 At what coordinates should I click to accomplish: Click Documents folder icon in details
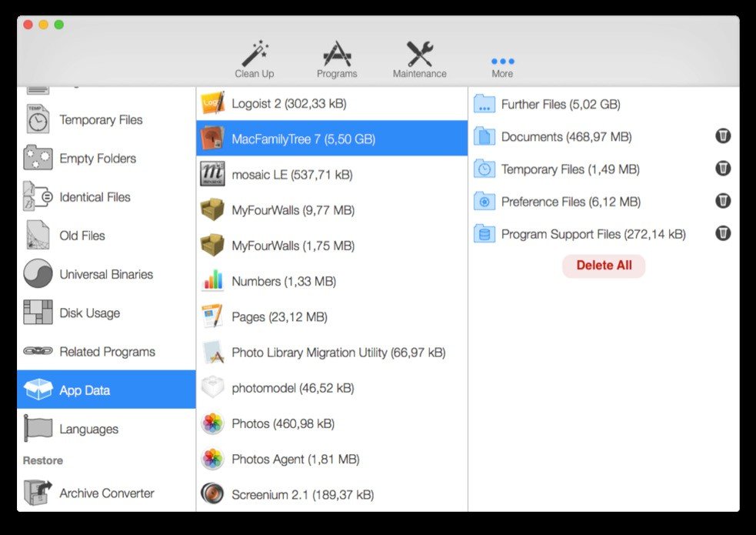pyautogui.click(x=484, y=136)
